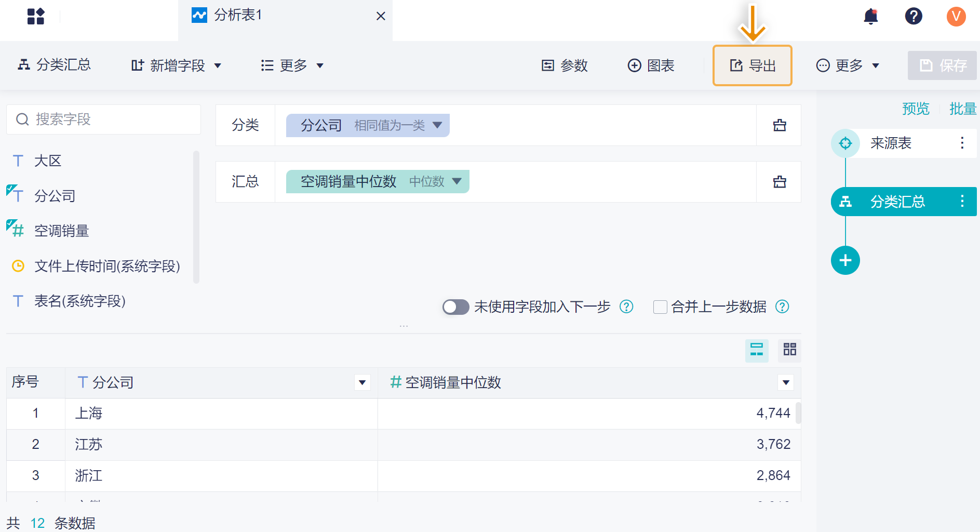Viewport: 980px width, 532px height.
Task: Check the 合并上一步数据 checkbox
Action: coord(660,307)
